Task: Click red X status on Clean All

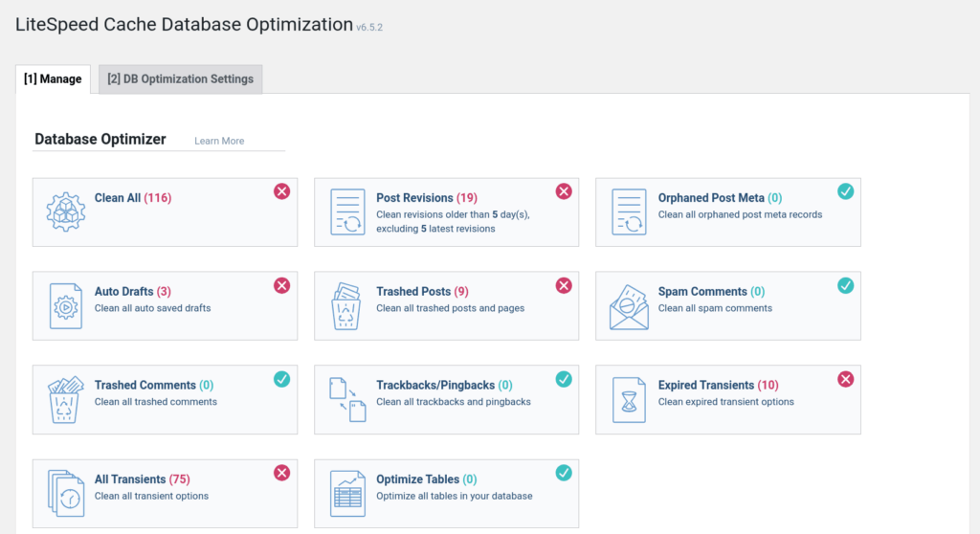Action: tap(282, 191)
